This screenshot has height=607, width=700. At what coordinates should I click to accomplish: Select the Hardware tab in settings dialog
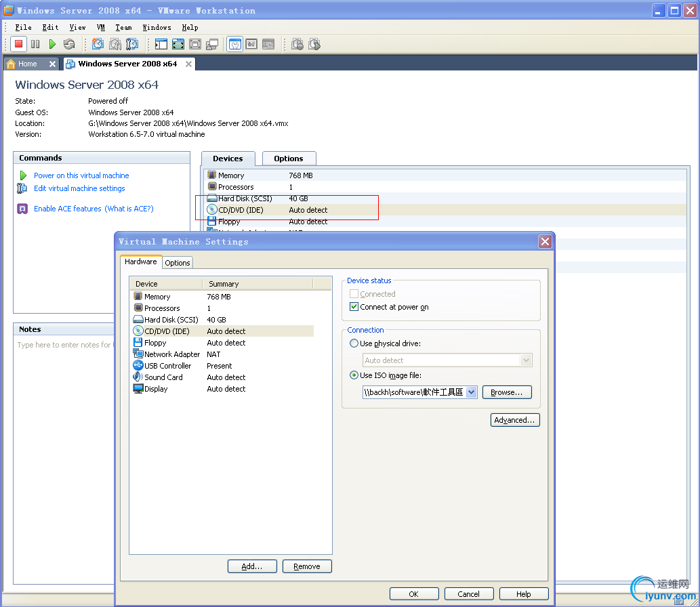[141, 261]
